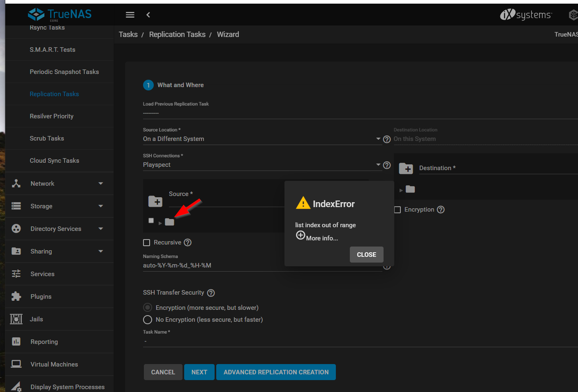Click the Destination add-folder icon
578x392 pixels.
(406, 168)
